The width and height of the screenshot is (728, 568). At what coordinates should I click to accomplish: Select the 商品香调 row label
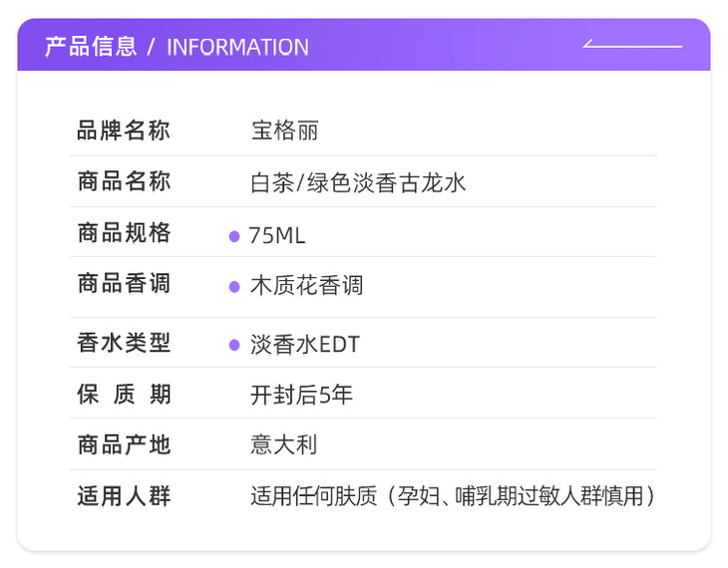[124, 285]
